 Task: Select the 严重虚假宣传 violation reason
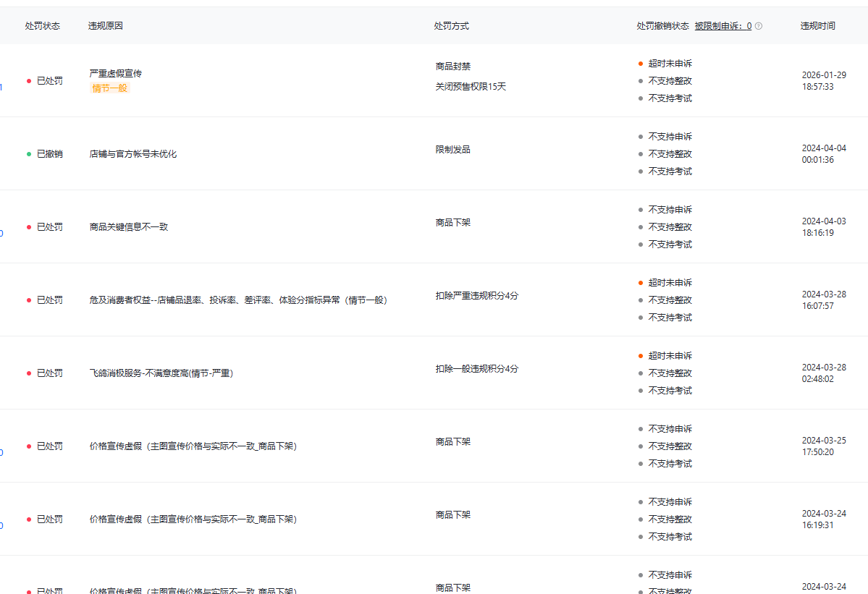tap(115, 73)
